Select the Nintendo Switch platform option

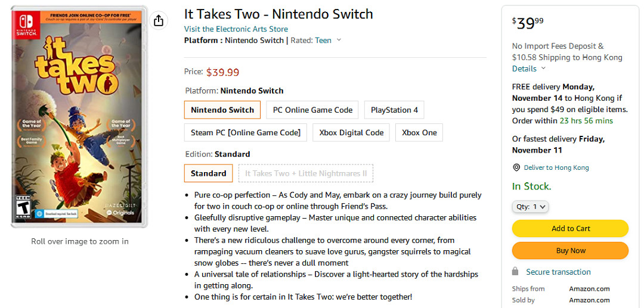pyautogui.click(x=222, y=110)
